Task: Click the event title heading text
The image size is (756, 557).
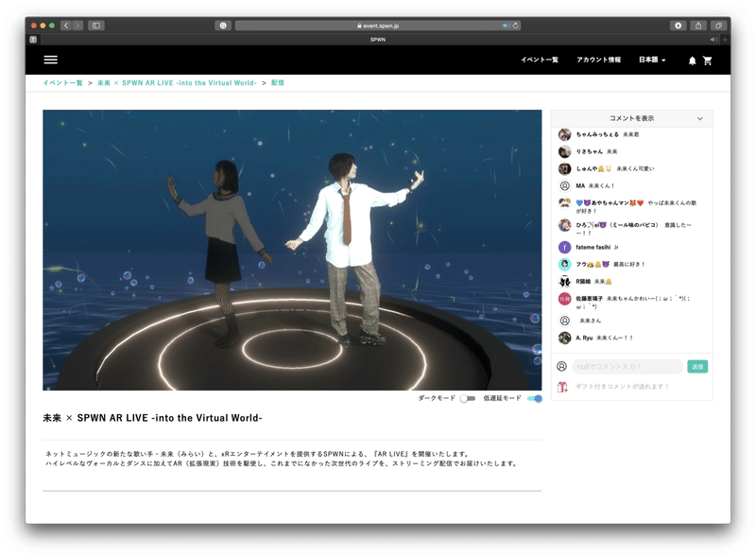Action: (152, 418)
